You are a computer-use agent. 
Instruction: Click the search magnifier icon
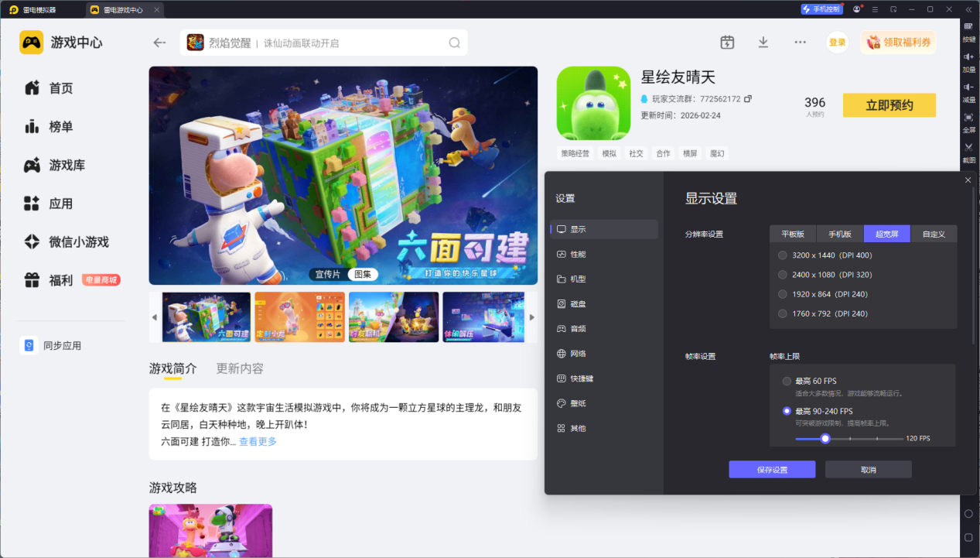[x=454, y=43]
